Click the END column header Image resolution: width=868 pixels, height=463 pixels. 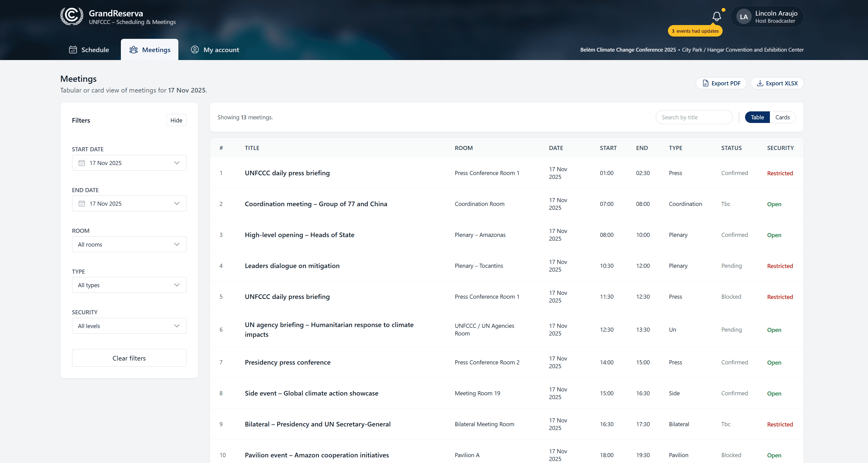642,148
